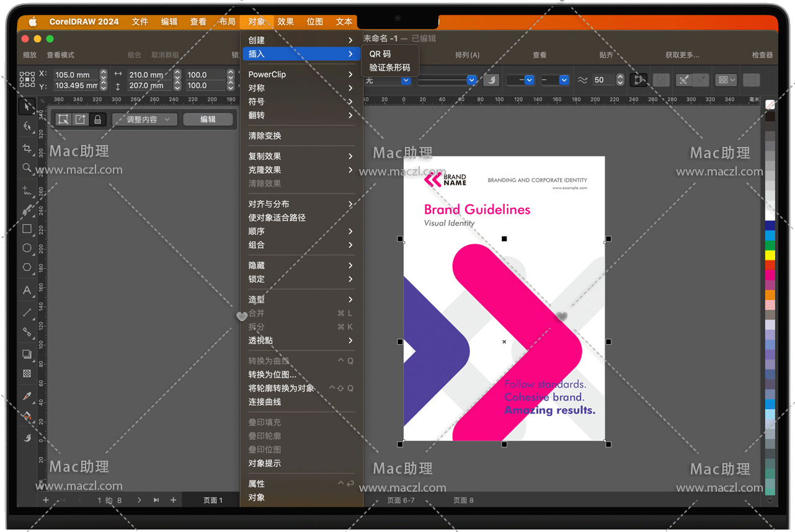
Task: Toggle the PowerClip lock contents button
Action: 97,120
